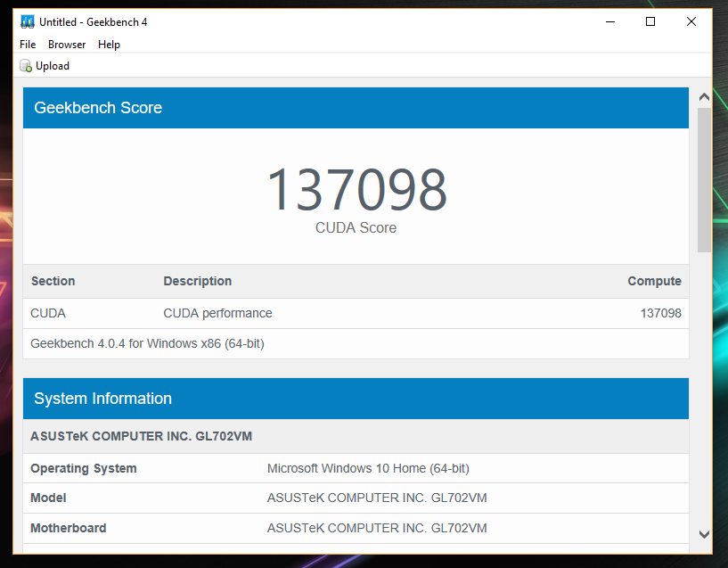Open the Browser menu
Screen dimensions: 728x568
point(67,45)
